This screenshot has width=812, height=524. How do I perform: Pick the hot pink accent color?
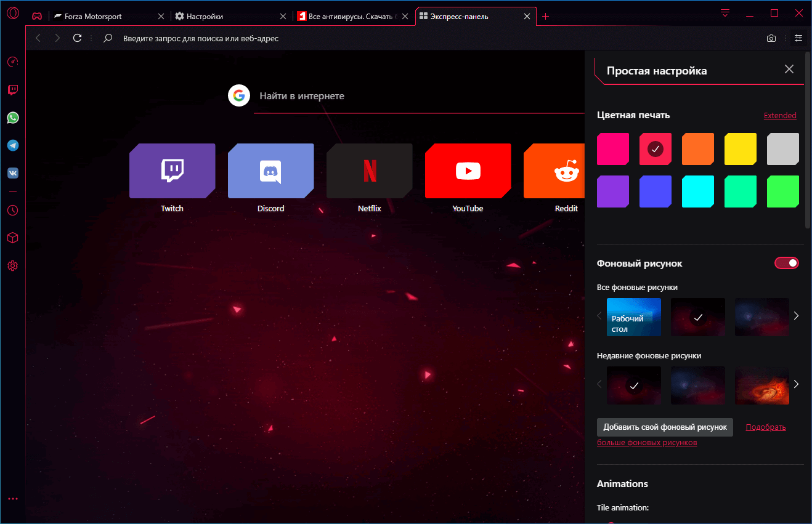pos(613,149)
